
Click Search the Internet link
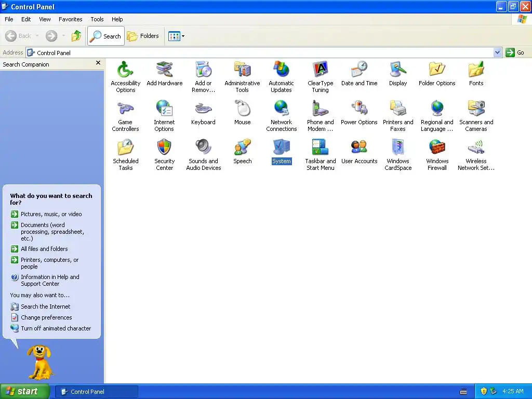[x=46, y=307]
